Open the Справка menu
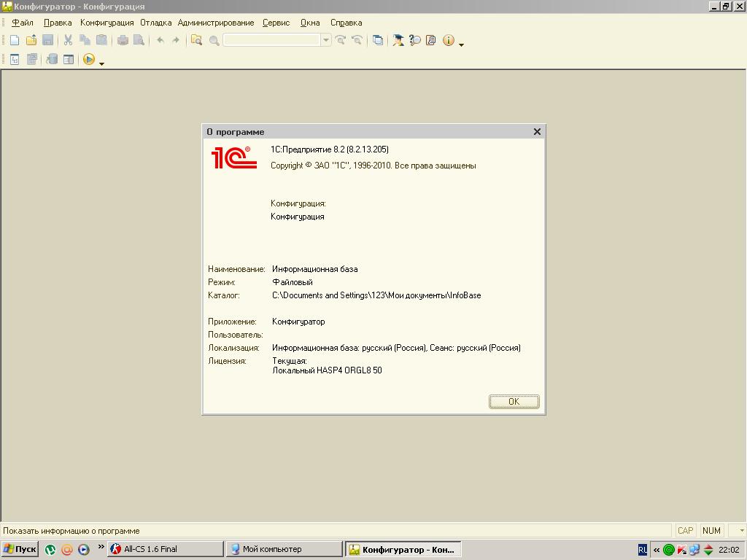Viewport: 747px width, 560px height. pyautogui.click(x=347, y=23)
